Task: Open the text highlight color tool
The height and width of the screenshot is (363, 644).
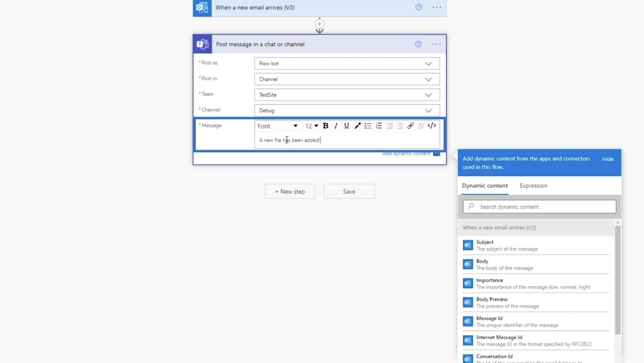Action: 357,126
